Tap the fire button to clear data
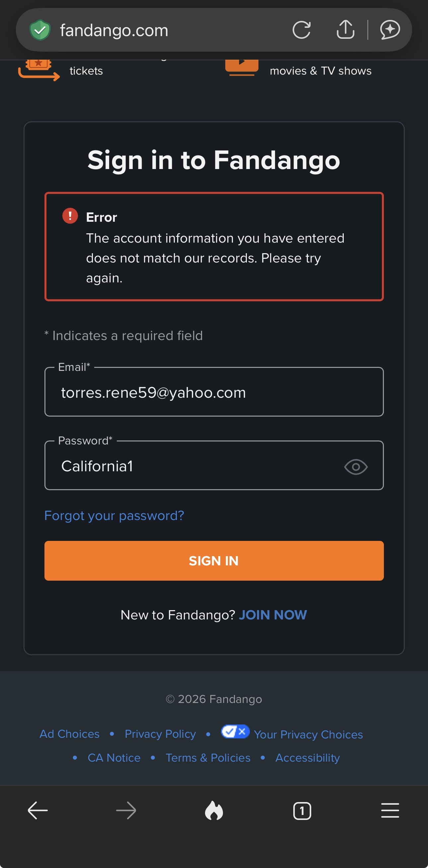Screen dimensions: 428x868 [x=214, y=810]
